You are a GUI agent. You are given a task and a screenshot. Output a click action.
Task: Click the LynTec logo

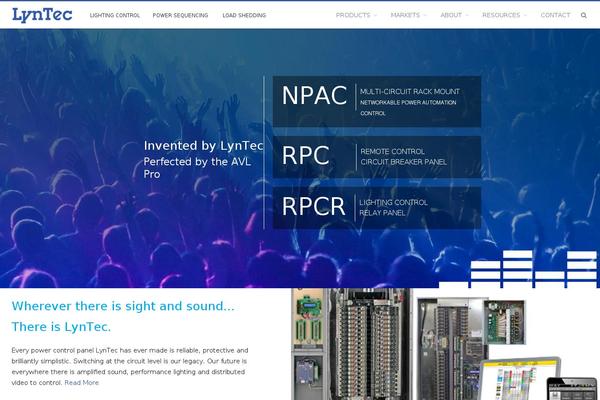(42, 15)
